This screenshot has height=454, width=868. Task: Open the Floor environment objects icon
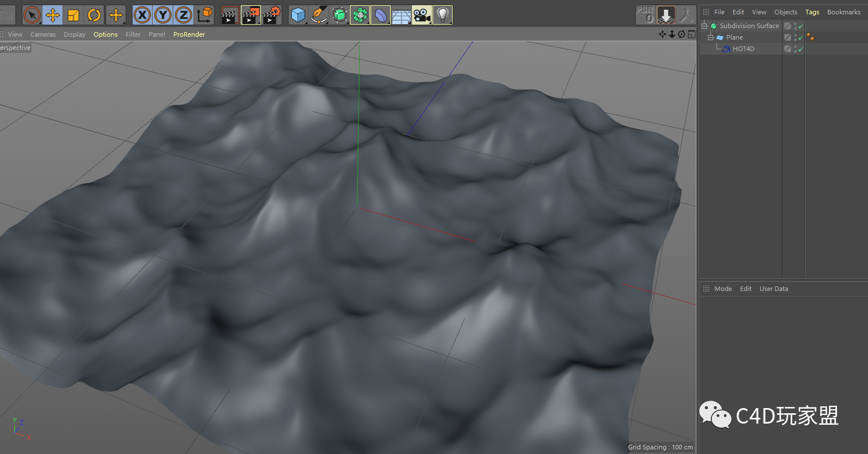[401, 15]
